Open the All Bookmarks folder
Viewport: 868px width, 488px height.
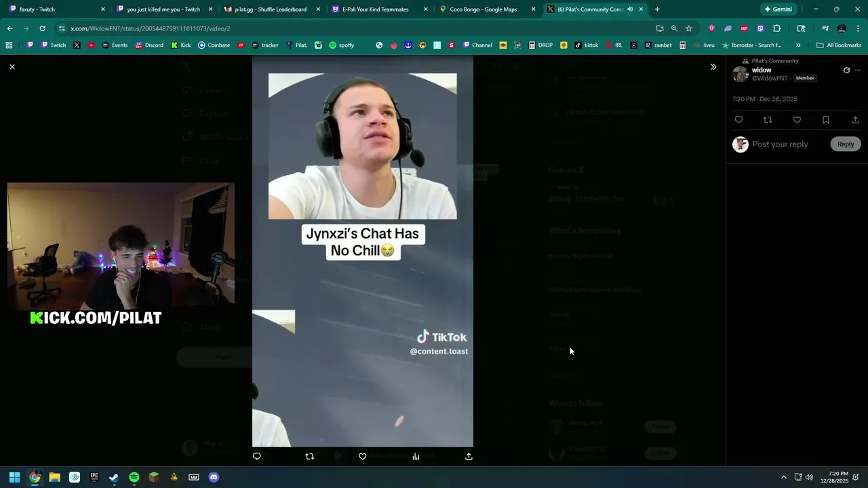tap(839, 45)
